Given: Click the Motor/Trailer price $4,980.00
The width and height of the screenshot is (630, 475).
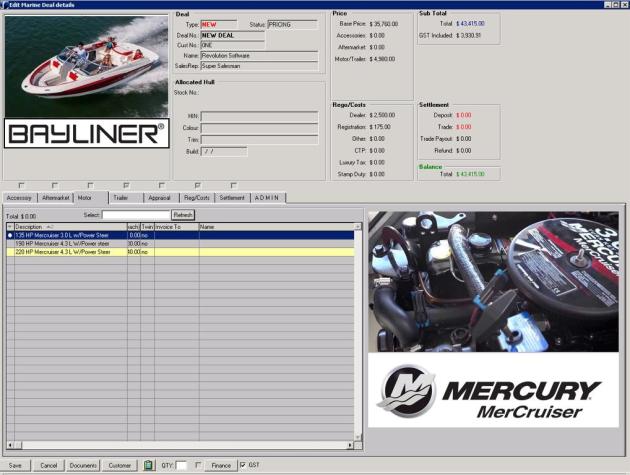Looking at the screenshot, I should [382, 59].
